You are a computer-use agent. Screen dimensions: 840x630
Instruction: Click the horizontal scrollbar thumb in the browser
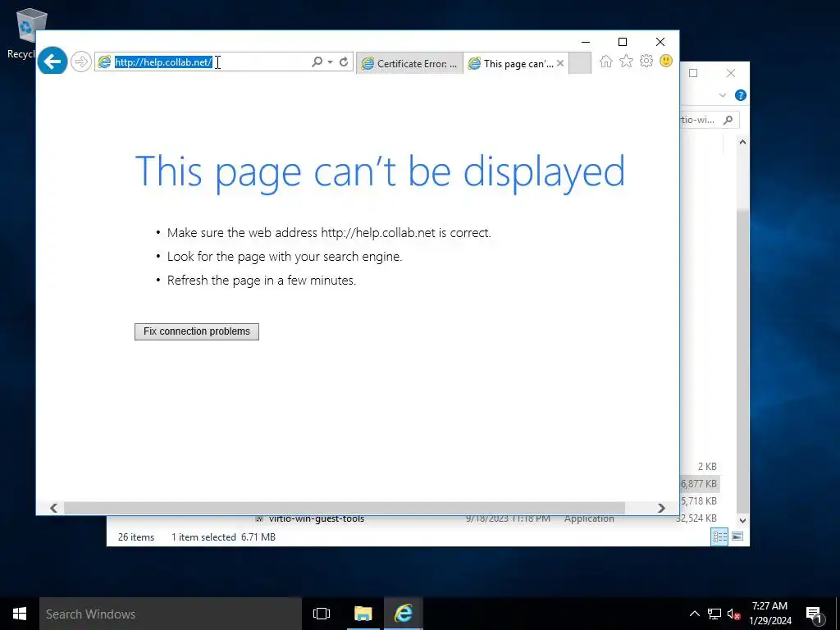345,508
